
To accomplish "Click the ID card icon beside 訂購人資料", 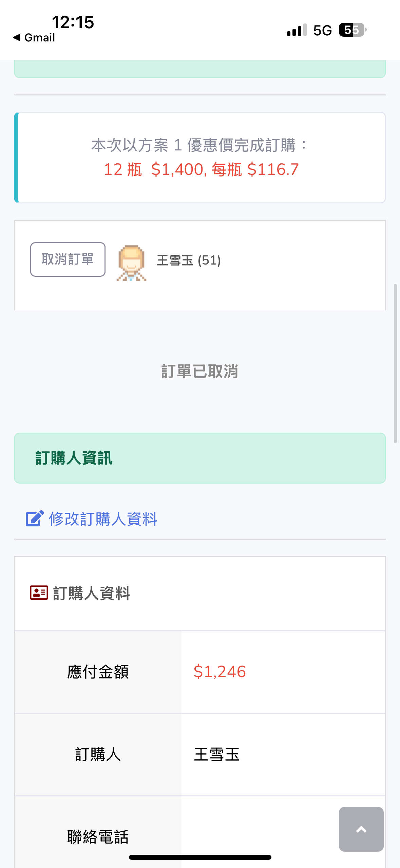I will [39, 593].
